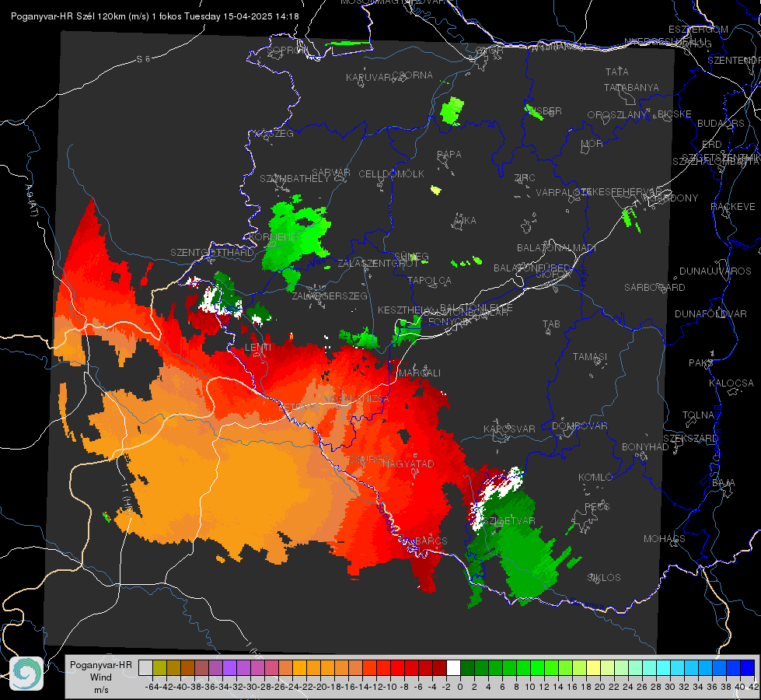Click the BALATONALMADI town label
Screen dimensions: 761x700
[x=557, y=248]
